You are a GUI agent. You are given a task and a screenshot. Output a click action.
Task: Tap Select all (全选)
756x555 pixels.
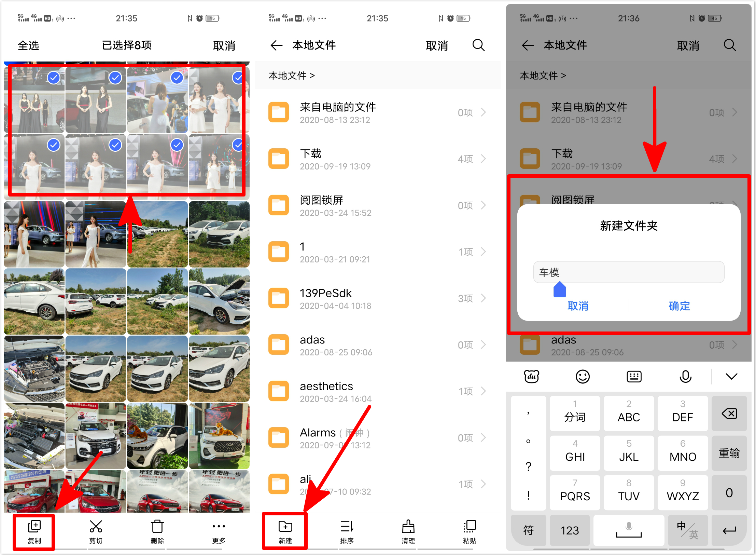(28, 45)
